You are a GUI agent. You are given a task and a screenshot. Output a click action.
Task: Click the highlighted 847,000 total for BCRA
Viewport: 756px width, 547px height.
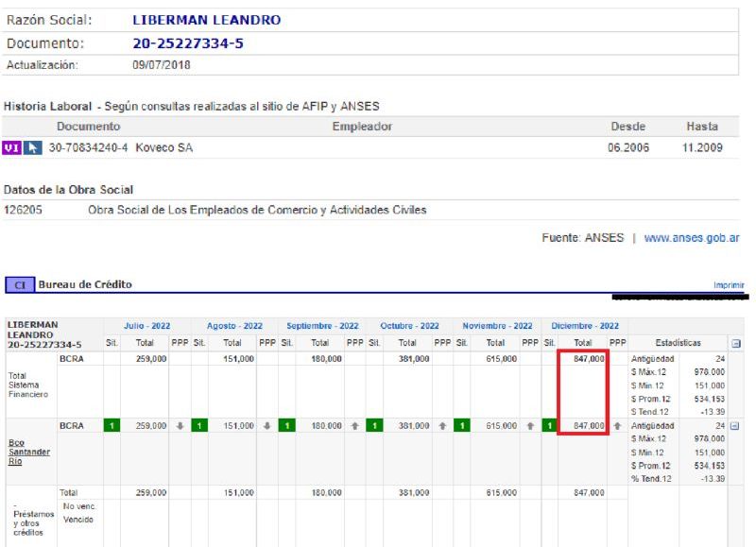pos(586,359)
